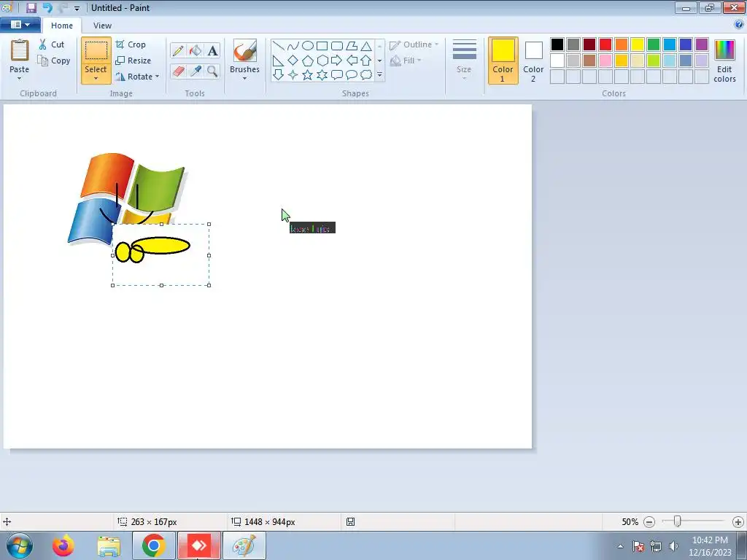Choose the Left arrow shape

[352, 61]
